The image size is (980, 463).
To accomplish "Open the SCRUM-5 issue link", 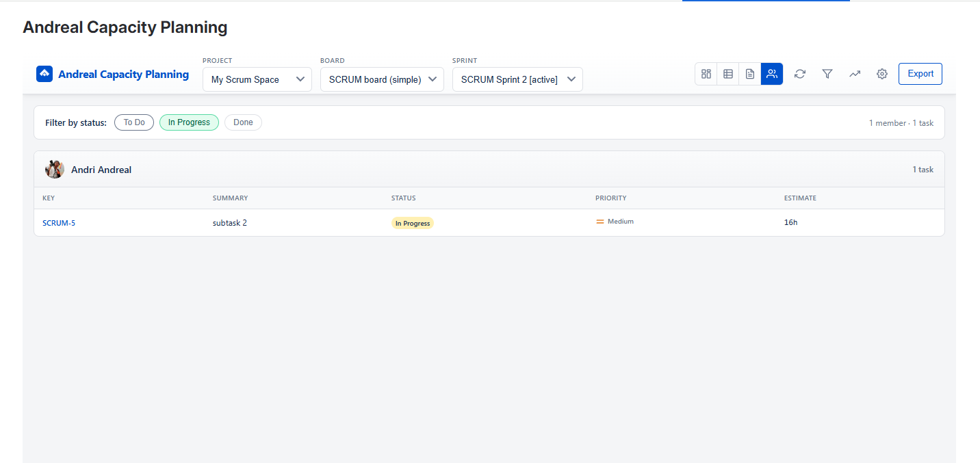I will pos(59,222).
